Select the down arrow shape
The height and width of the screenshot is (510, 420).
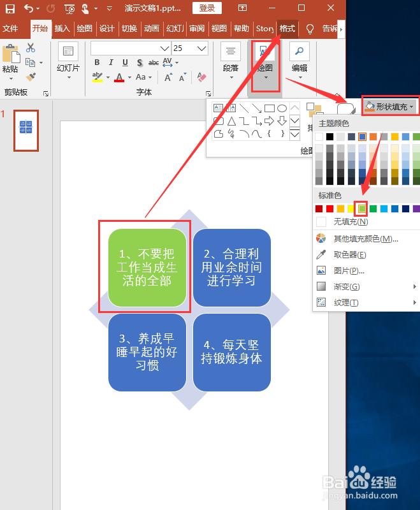pyautogui.click(x=282, y=121)
